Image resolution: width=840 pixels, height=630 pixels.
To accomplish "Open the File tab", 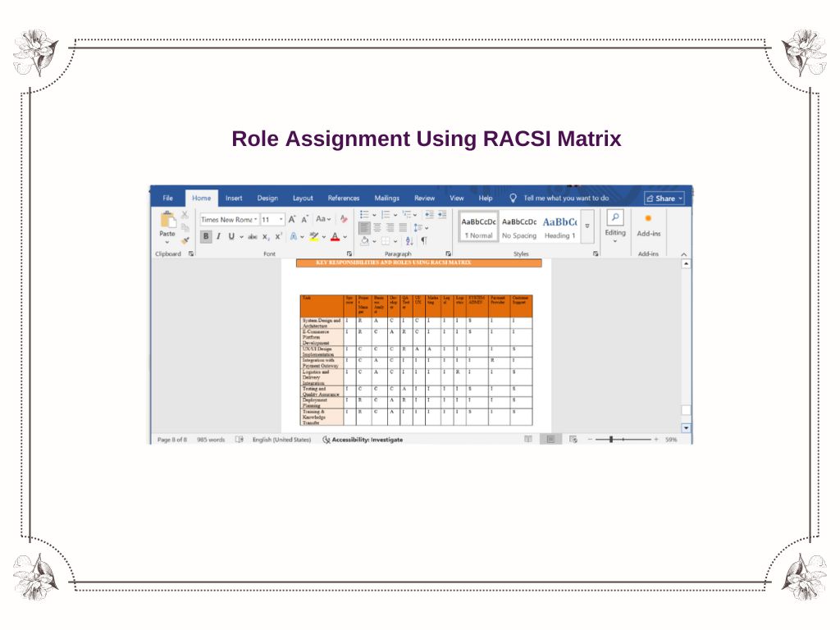I will [167, 199].
